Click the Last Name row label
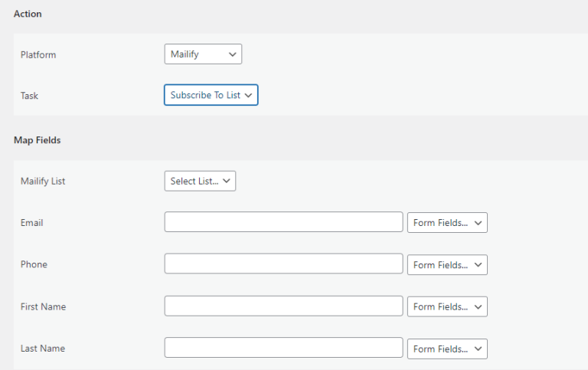The image size is (588, 370). (x=43, y=349)
